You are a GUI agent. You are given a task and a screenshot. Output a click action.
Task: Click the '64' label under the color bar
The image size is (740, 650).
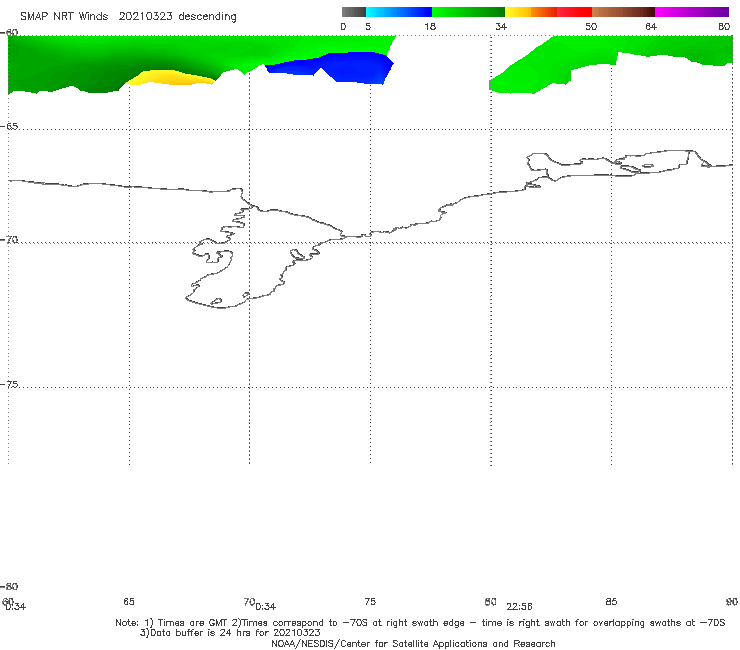click(651, 27)
